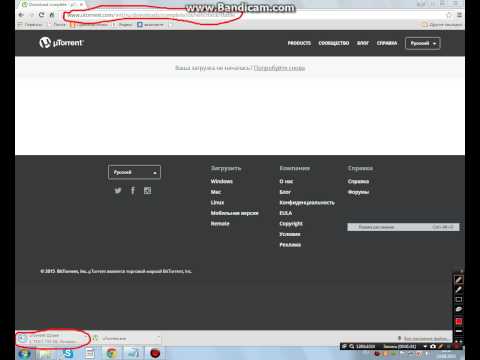The height and width of the screenshot is (360, 480).
Task: Open the Сообщество header menu
Action: pos(334,43)
